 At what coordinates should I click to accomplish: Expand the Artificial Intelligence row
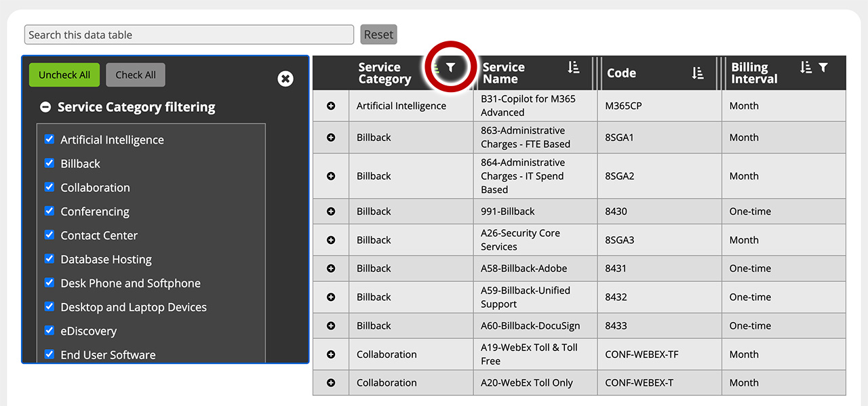[330, 106]
